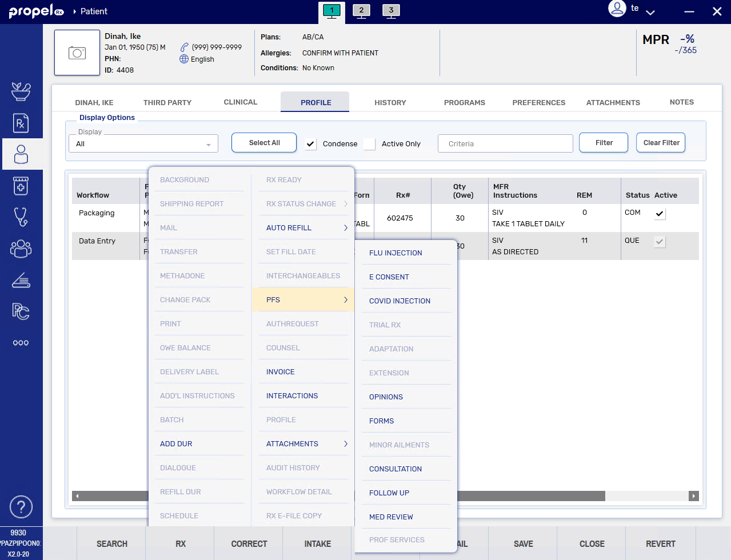Select the medicine bottle sidebar icon
Image resolution: width=731 pixels, height=560 pixels.
(21, 186)
